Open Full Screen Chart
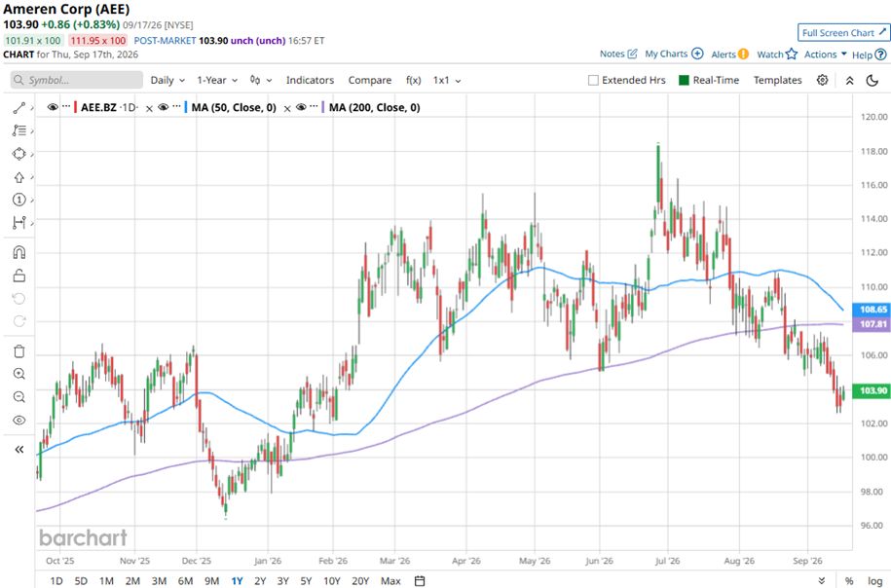 (843, 32)
